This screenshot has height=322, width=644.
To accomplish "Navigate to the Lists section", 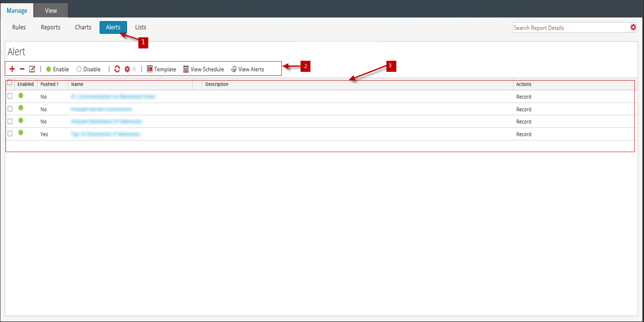I will [x=141, y=27].
